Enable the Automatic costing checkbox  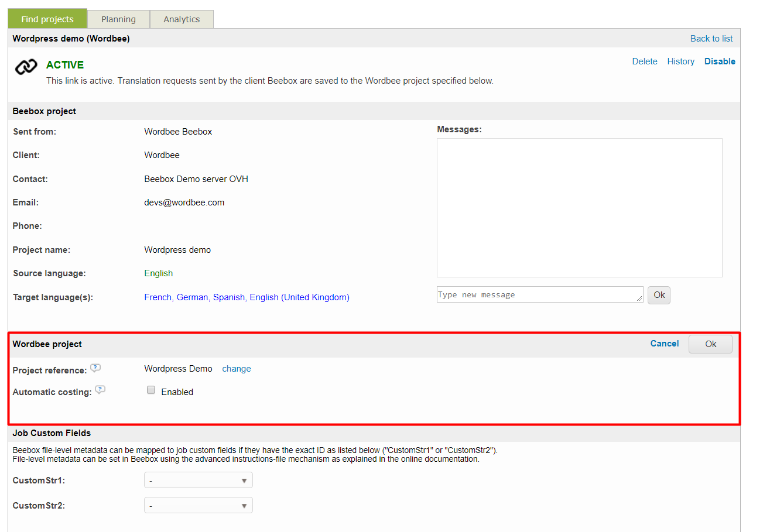tap(151, 390)
